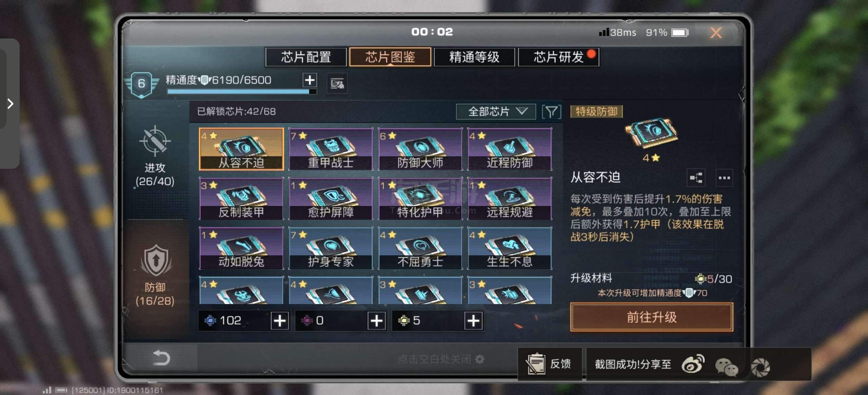This screenshot has width=868, height=395.
Task: Open the 反馈 feedback button
Action: [550, 364]
